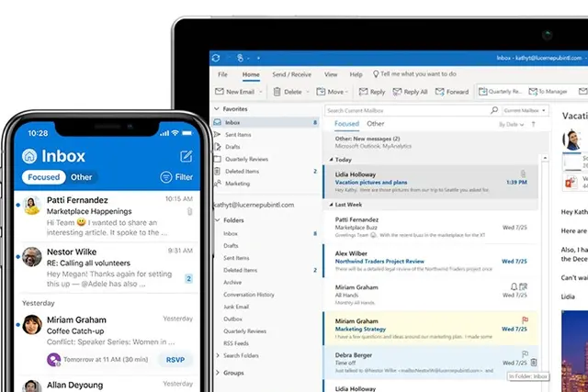Switch to desktop Focused tab
588x392 pixels.
coord(347,124)
